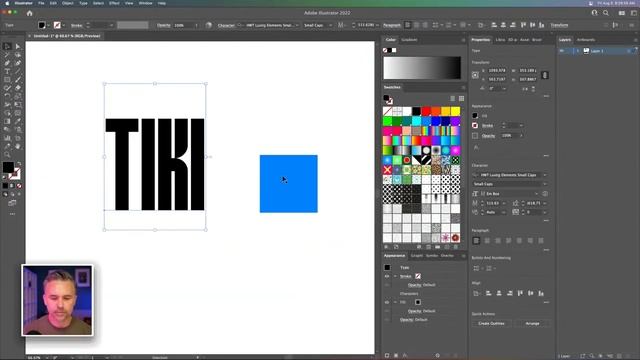The image size is (640, 360).
Task: Select the blue square on canvas
Action: [289, 184]
